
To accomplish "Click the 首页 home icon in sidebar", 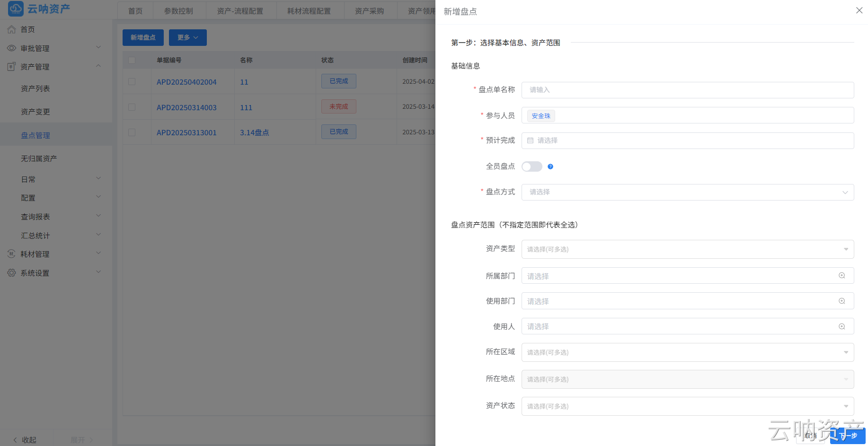I will pos(11,29).
